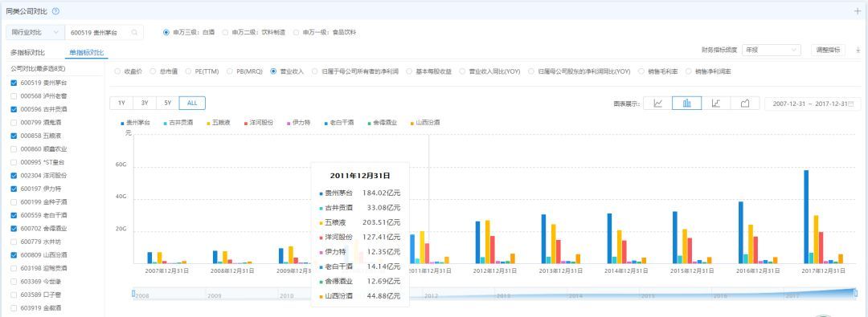This screenshot has height=317, width=868.
Task: Switch chart display to line chart icon
Action: [657, 104]
